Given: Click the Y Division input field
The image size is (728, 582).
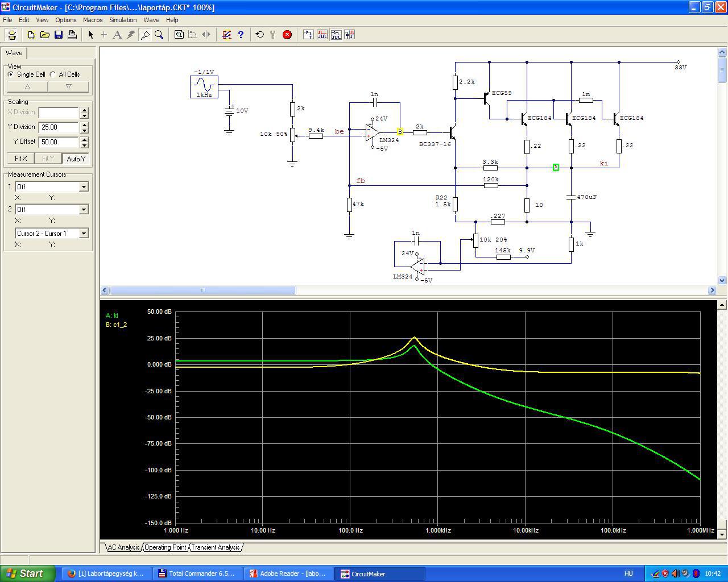Looking at the screenshot, I should click(x=59, y=127).
